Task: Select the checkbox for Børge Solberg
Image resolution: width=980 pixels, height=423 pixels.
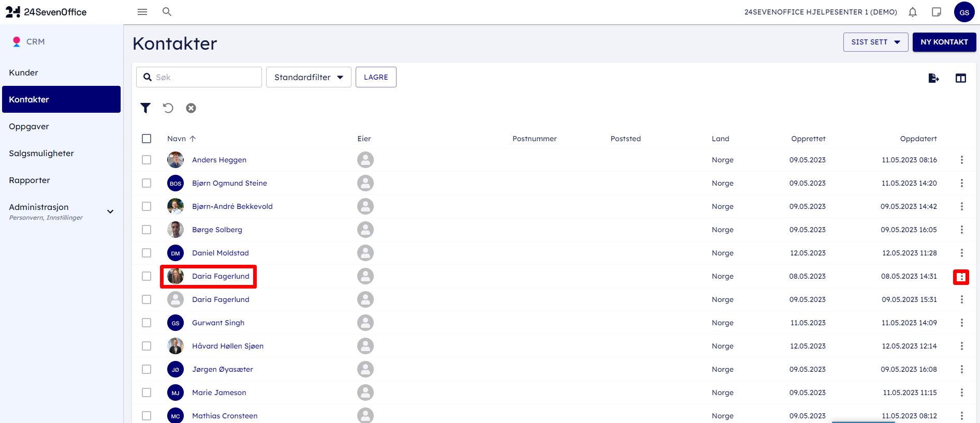Action: coord(147,230)
